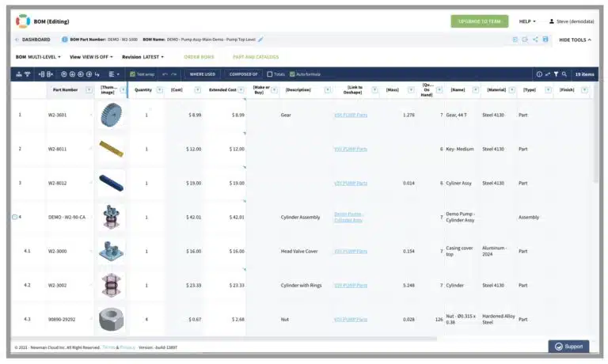The height and width of the screenshot is (364, 608).
Task: Switch to the ORDER BOMS tab
Action: (199, 57)
